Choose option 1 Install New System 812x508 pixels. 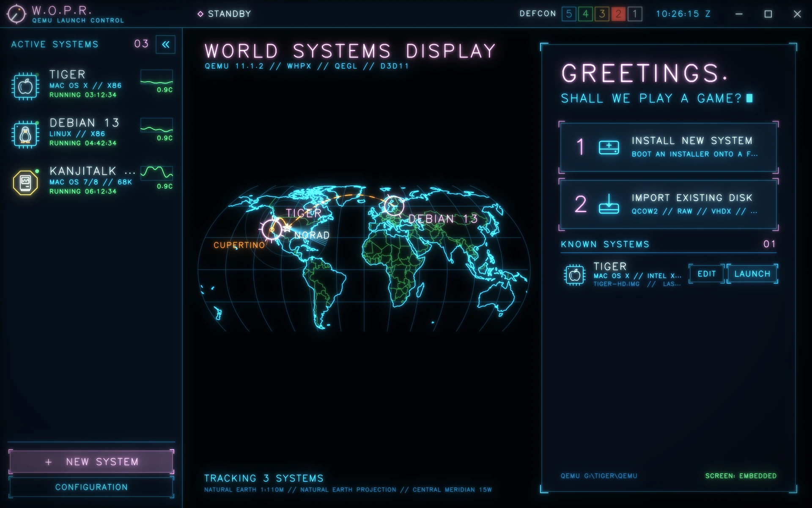point(669,147)
